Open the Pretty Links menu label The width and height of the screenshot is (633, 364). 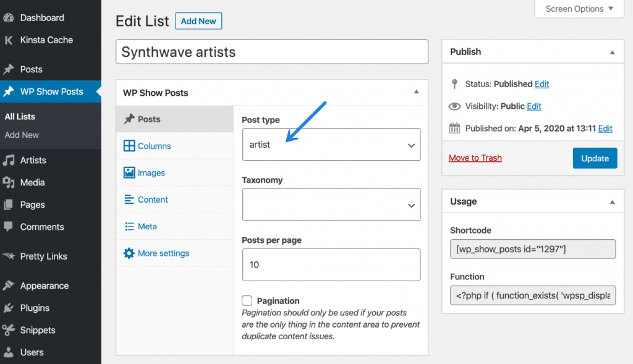44,256
